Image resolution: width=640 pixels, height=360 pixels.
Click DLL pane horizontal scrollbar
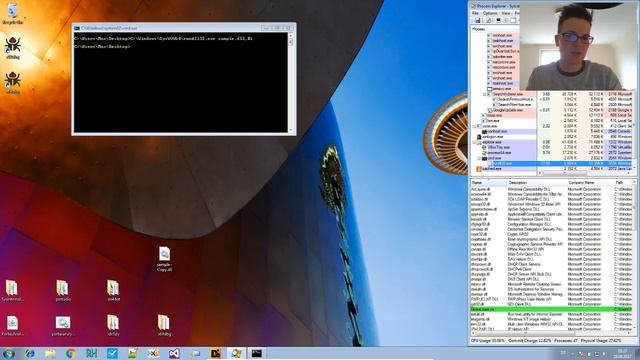(551, 333)
